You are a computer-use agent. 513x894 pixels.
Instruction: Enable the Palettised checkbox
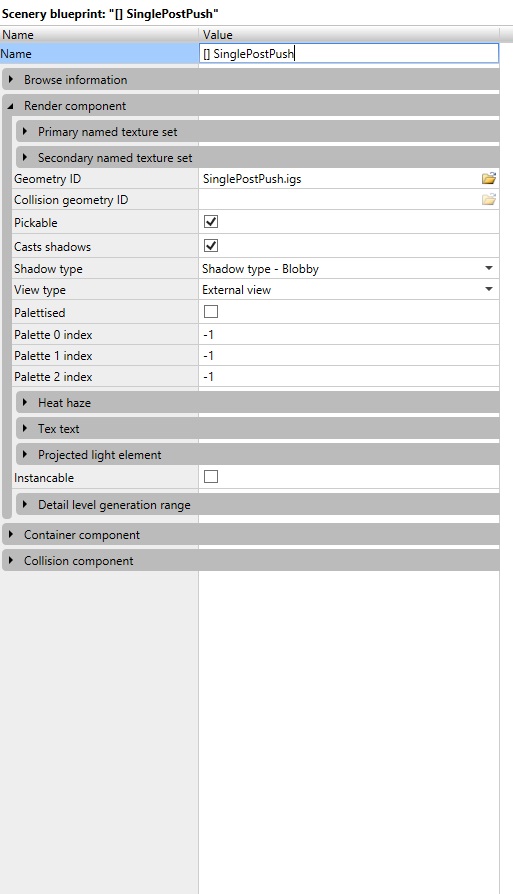point(211,312)
